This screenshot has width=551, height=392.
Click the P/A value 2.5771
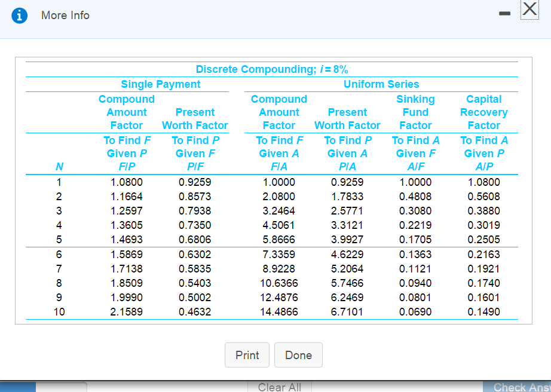[x=347, y=211]
